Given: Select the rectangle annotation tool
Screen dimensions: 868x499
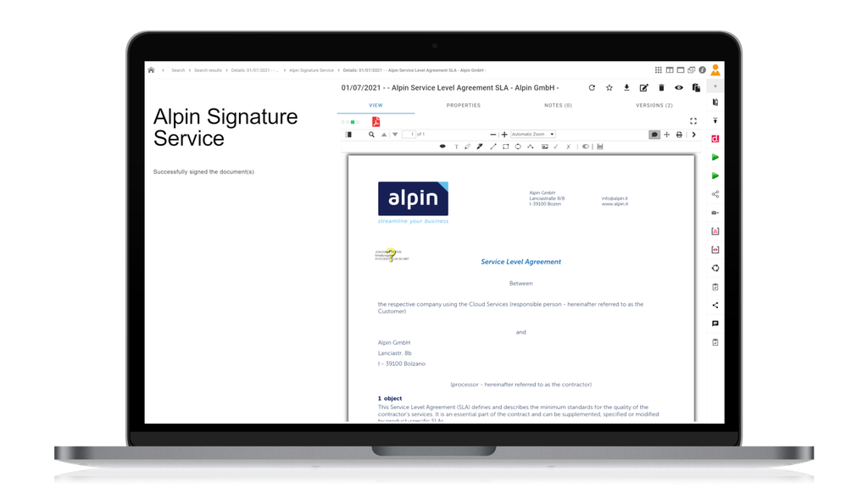Looking at the screenshot, I should point(505,147).
